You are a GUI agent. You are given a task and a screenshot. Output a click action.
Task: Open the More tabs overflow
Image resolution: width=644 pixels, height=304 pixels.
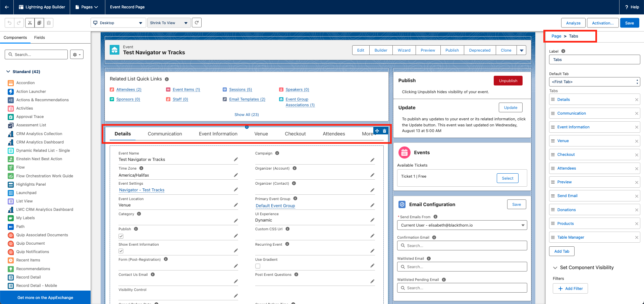(368, 134)
